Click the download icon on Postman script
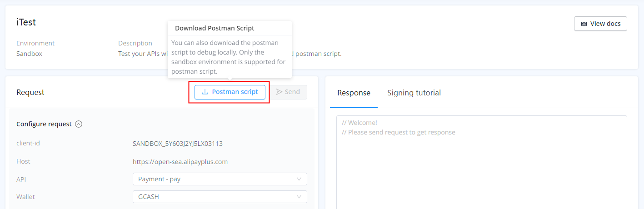The image size is (644, 209). 205,92
